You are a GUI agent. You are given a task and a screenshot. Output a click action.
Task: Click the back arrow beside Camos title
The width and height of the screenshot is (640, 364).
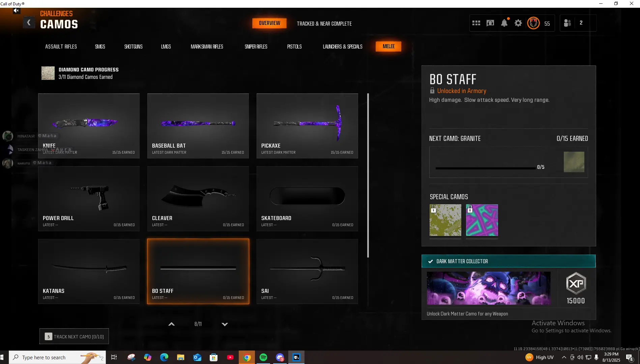pyautogui.click(x=29, y=23)
